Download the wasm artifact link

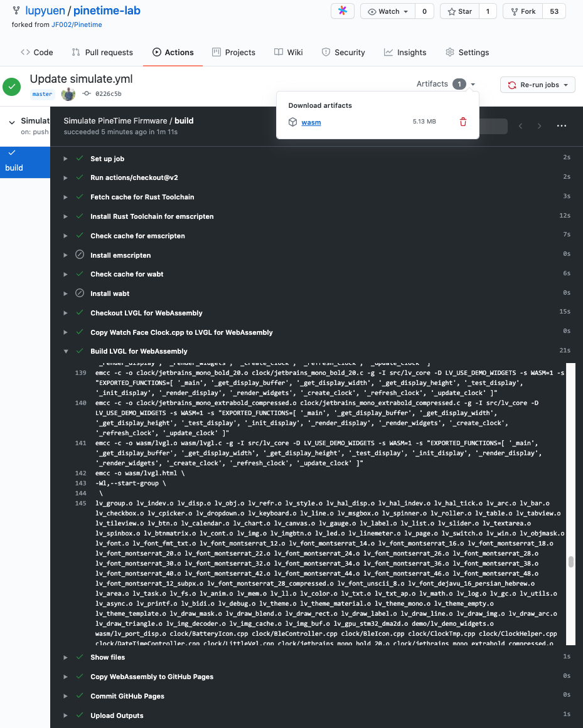pos(311,122)
